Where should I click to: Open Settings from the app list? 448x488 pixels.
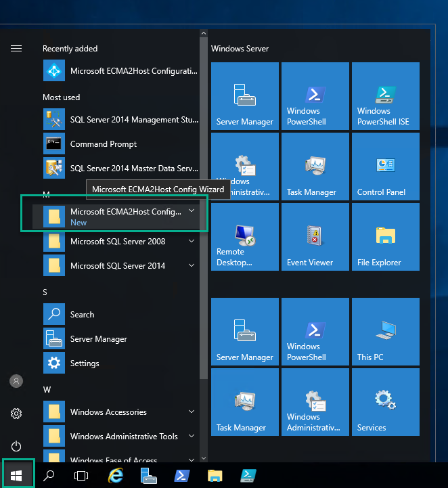[x=85, y=363]
